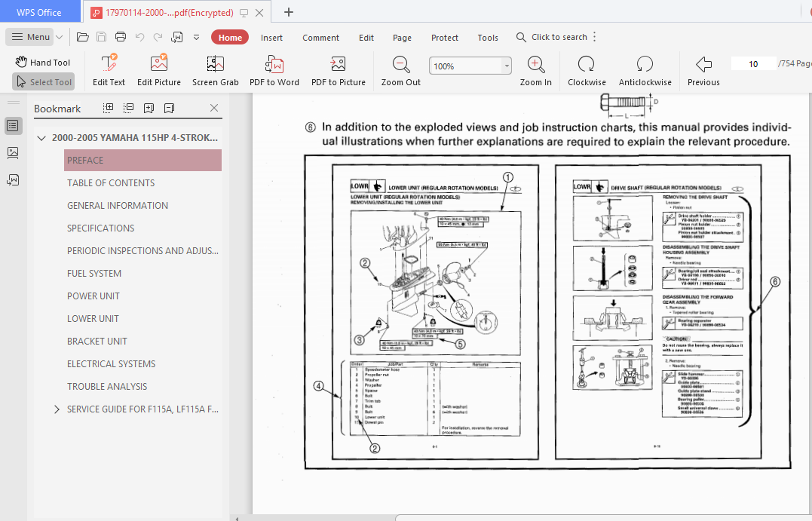Open the TROUBLE ANALYSIS bookmark

[106, 386]
